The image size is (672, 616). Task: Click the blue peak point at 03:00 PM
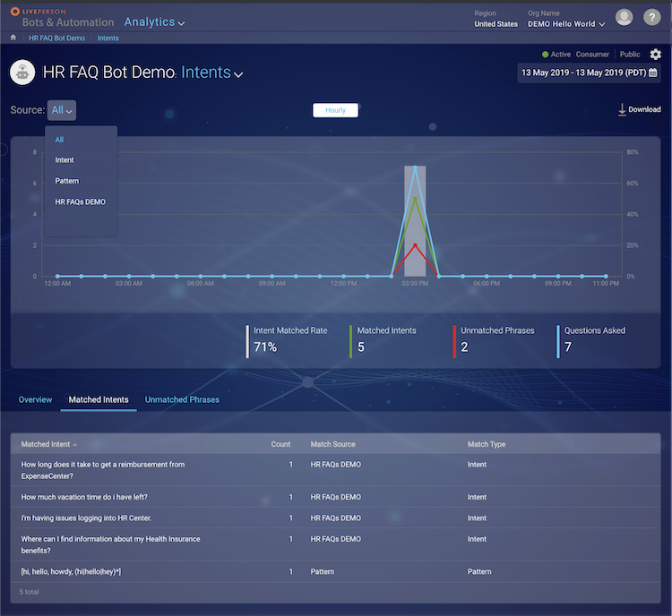pos(415,167)
